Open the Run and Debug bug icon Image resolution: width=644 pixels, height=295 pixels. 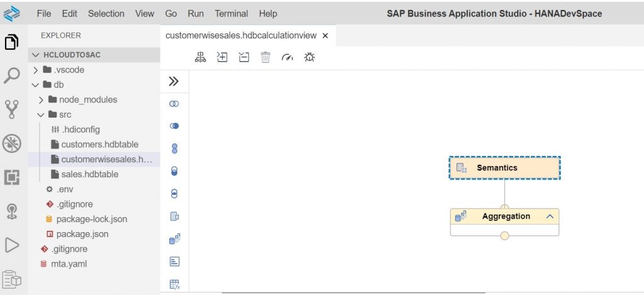[12, 143]
